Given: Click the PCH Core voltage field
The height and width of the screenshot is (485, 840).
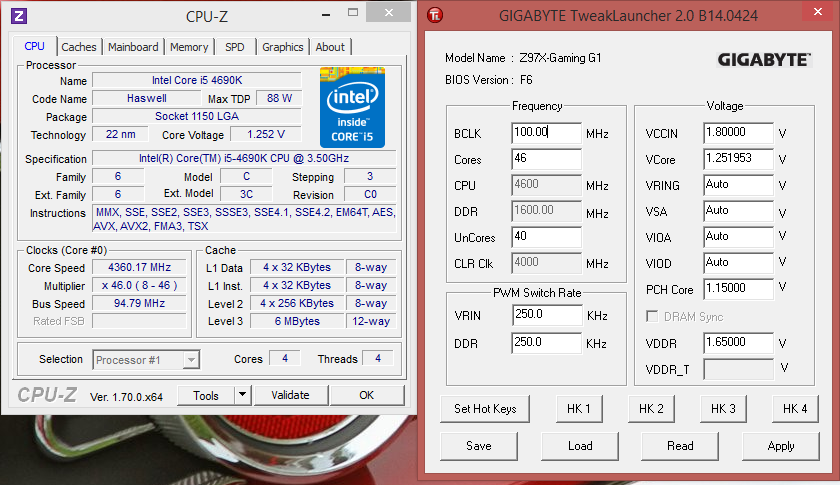Looking at the screenshot, I should 738,289.
